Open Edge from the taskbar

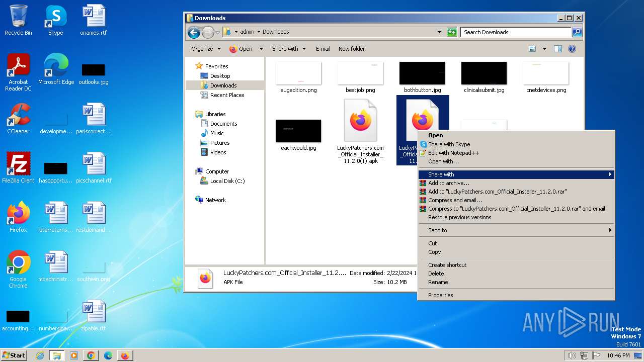coord(108,355)
